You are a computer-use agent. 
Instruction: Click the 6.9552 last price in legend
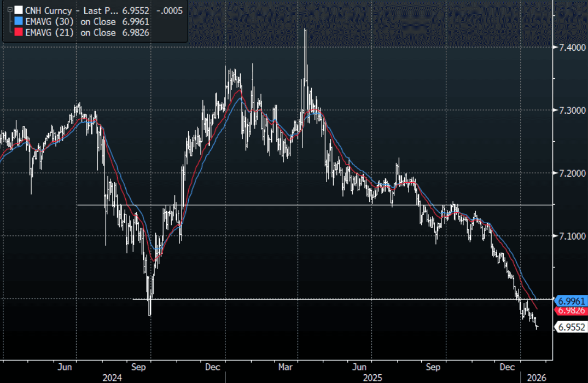tap(141, 10)
